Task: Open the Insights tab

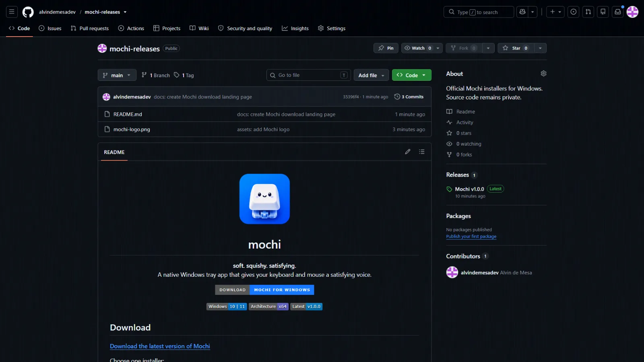Action: coord(295,28)
